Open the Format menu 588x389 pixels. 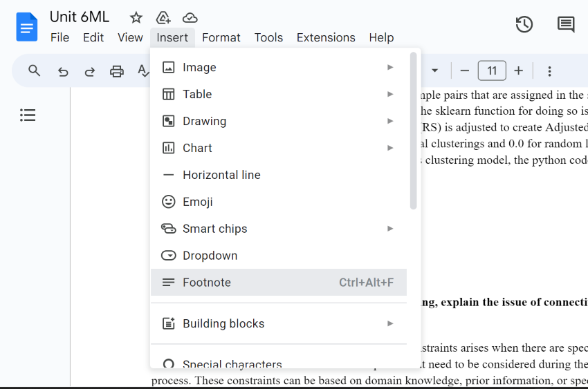pyautogui.click(x=221, y=37)
